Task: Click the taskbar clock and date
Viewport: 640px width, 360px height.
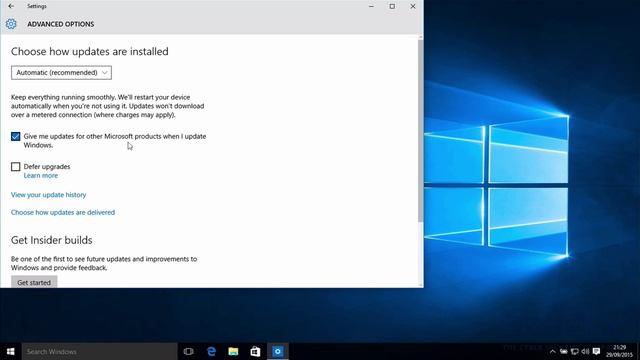Action: pyautogui.click(x=619, y=351)
